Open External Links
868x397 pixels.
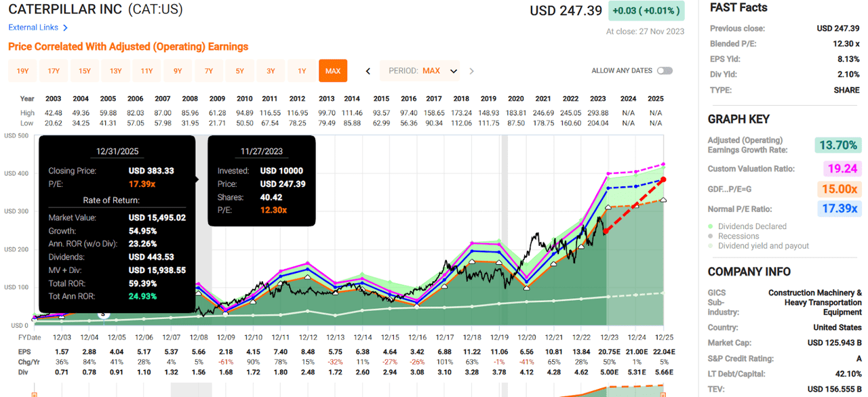click(33, 28)
